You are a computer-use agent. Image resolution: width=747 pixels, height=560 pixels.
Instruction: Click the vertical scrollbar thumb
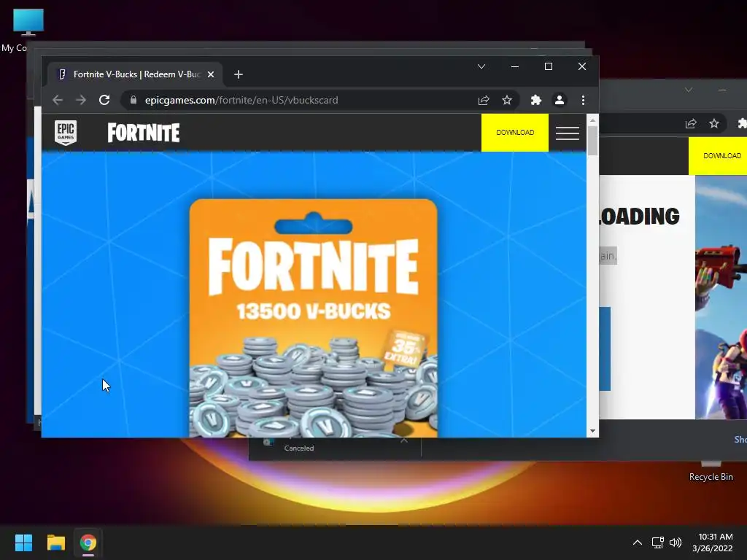592,141
